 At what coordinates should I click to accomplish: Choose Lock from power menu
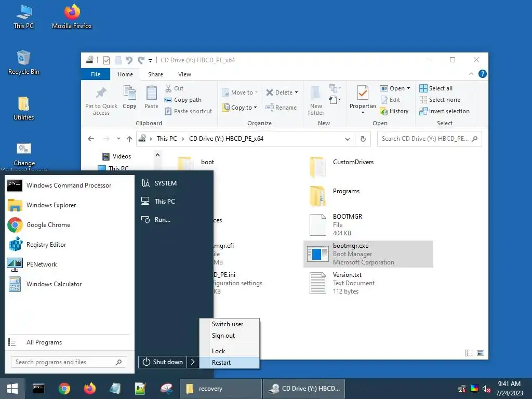coord(229,351)
